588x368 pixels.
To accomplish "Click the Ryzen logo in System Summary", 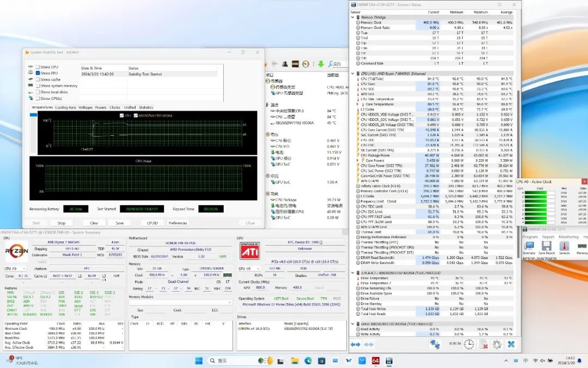I will (x=16, y=251).
